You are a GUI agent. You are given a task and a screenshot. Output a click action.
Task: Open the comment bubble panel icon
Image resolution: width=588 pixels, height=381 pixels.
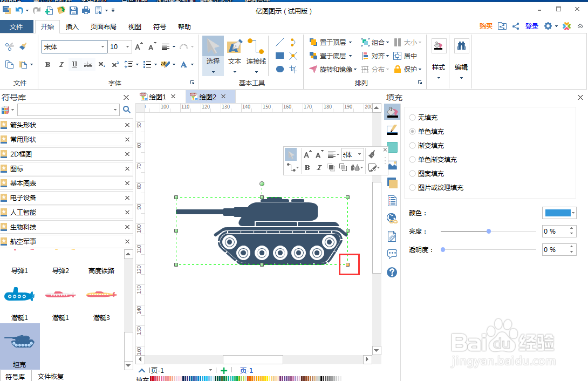(392, 254)
